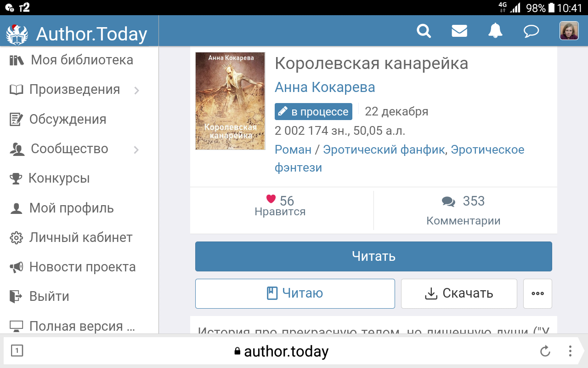Click the Нравится label under likes
This screenshot has width=588, height=368.
[280, 212]
